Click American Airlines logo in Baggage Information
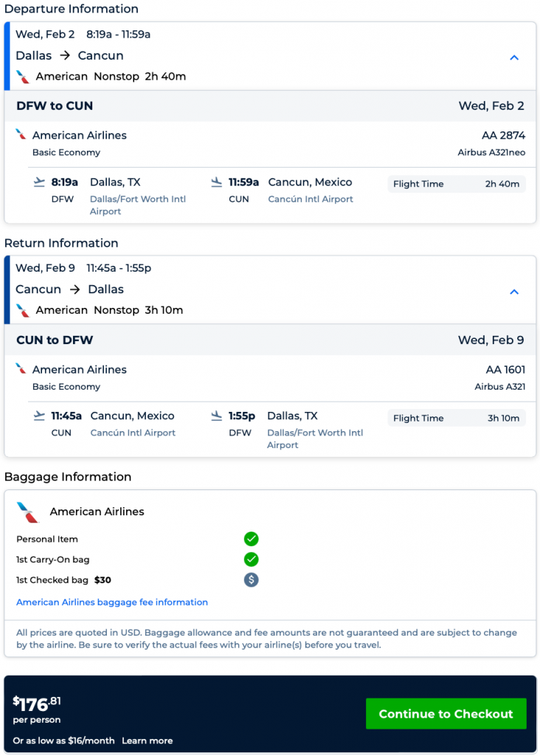Viewport: 540px width, 756px height. pyautogui.click(x=27, y=512)
